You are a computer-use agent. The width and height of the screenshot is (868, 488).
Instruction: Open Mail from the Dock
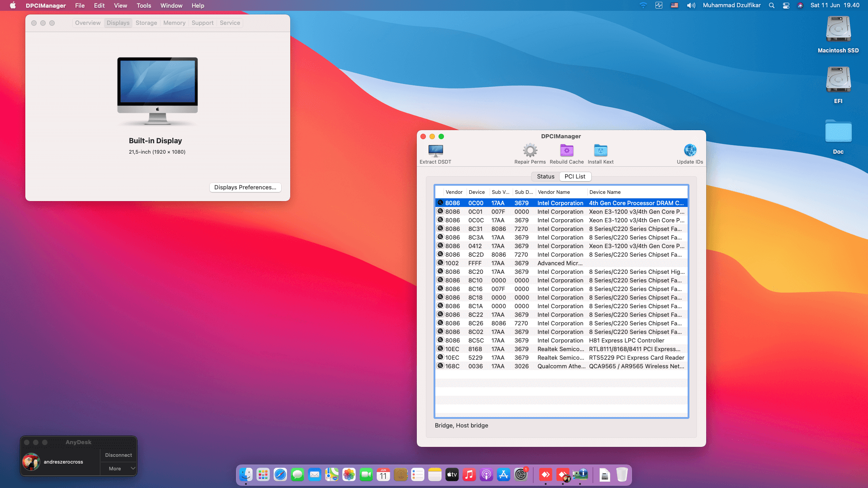pyautogui.click(x=315, y=474)
